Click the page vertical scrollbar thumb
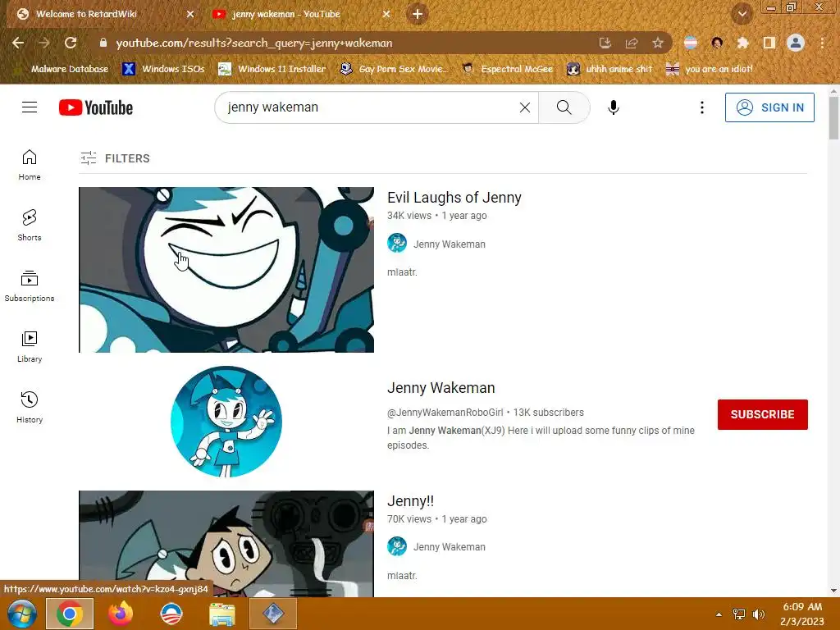The height and width of the screenshot is (630, 840). pos(833,118)
